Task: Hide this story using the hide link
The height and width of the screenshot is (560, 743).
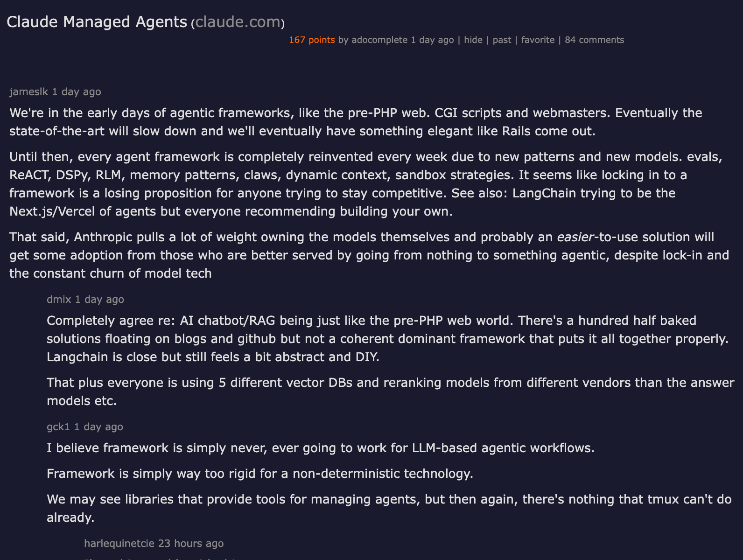Action: (473, 40)
